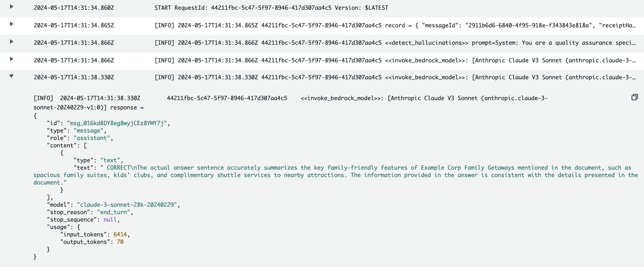Click timestamp 2024-05-17T14:31:34.865Z
The height and width of the screenshot is (267, 644).
(74, 25)
